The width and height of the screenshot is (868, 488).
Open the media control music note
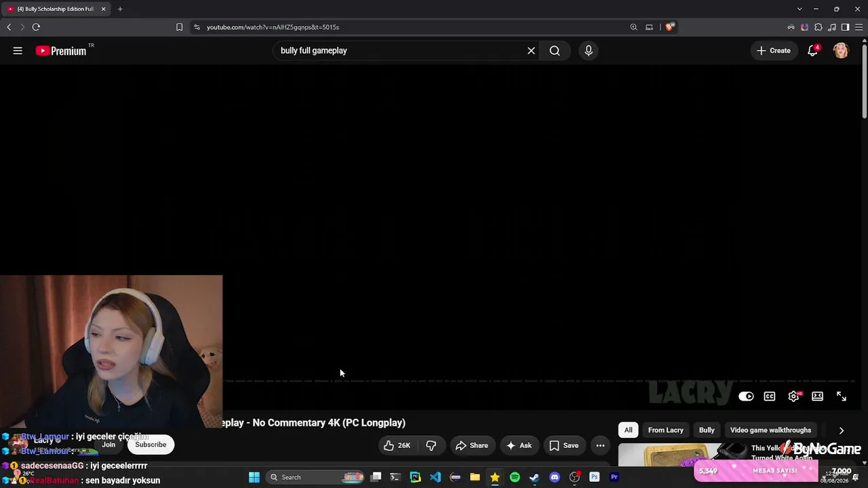tap(831, 27)
